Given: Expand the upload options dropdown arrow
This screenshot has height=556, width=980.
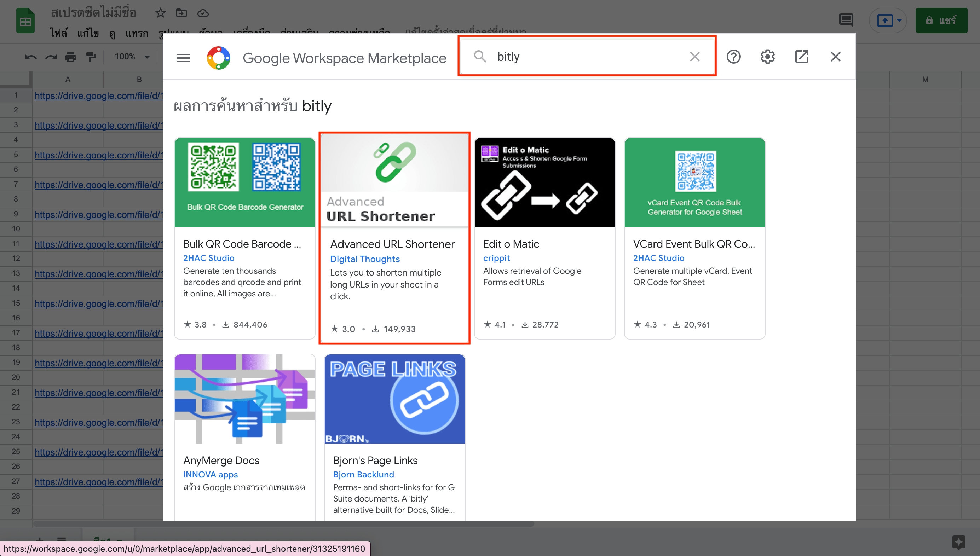Looking at the screenshot, I should (898, 20).
